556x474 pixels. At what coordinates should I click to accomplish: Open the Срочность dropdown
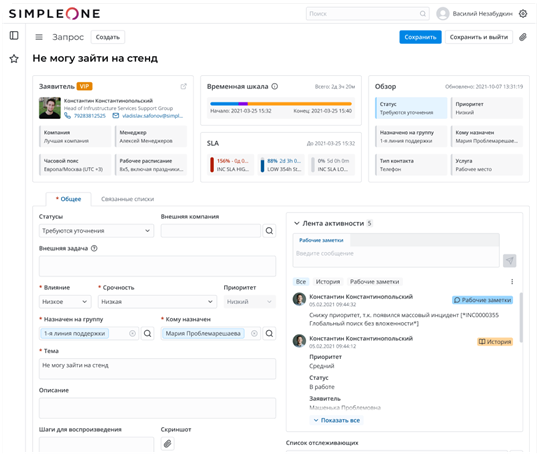pos(157,302)
